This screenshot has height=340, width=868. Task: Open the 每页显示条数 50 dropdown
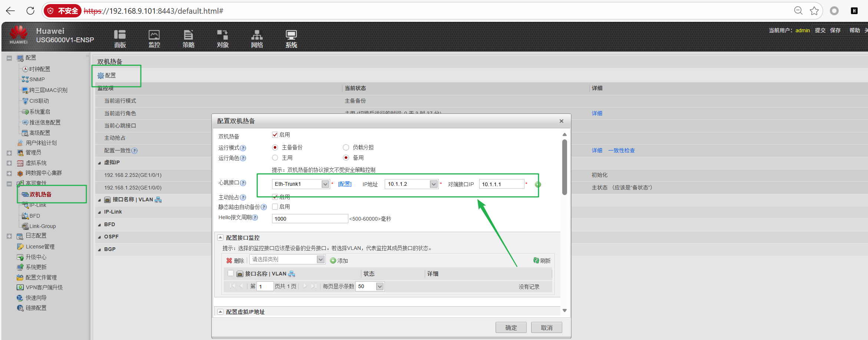(x=380, y=286)
